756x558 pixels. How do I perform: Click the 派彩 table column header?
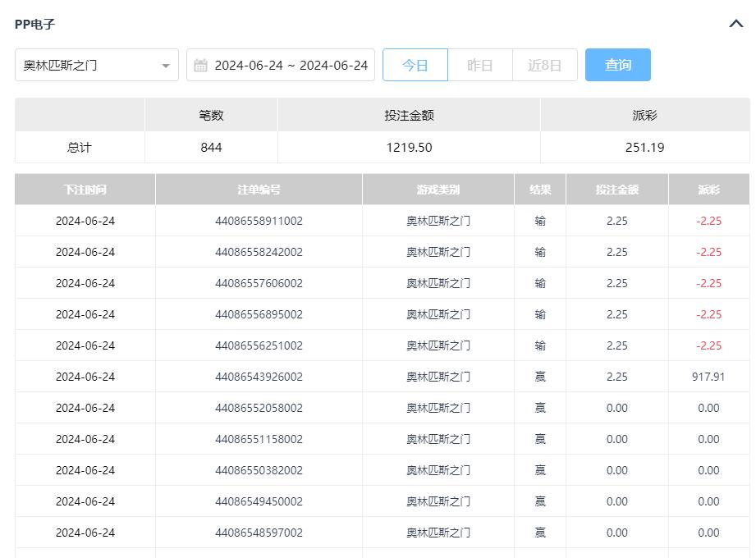coord(708,190)
